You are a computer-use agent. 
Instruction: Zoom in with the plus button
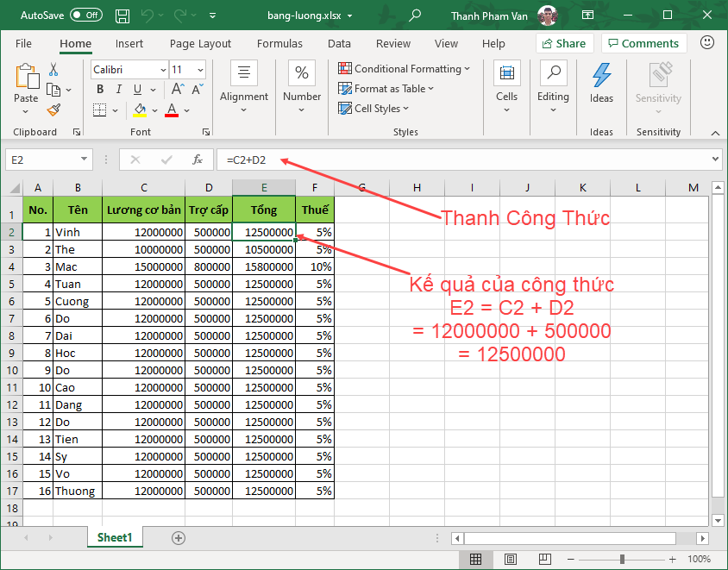pyautogui.click(x=672, y=560)
